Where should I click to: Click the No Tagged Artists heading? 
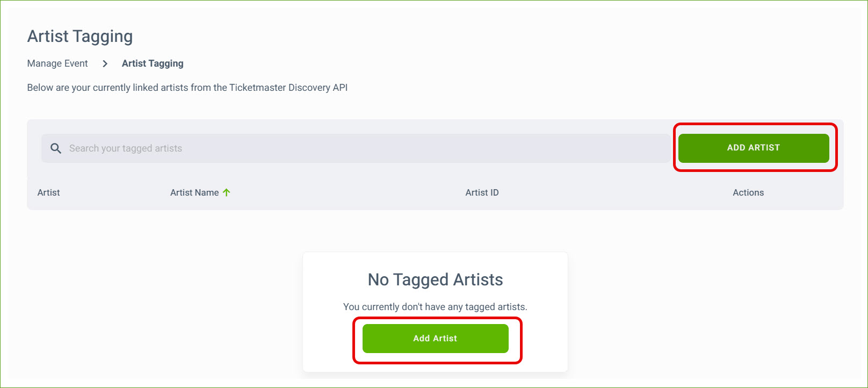coord(435,279)
